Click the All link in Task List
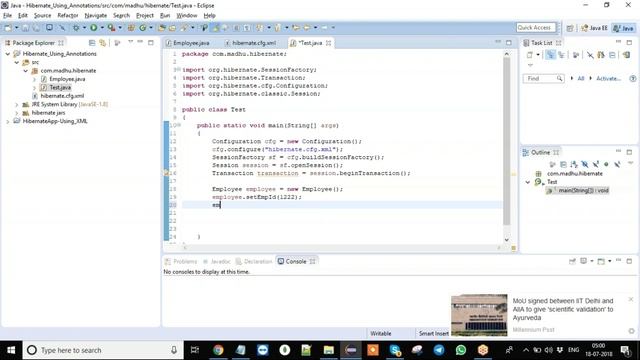 [581, 78]
